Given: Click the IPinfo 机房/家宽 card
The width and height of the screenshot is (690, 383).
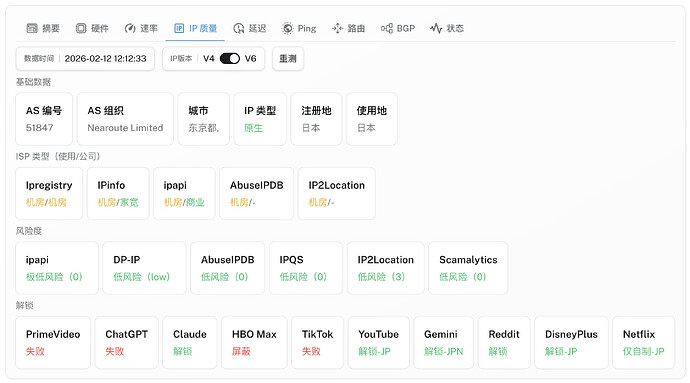Looking at the screenshot, I should coord(118,193).
